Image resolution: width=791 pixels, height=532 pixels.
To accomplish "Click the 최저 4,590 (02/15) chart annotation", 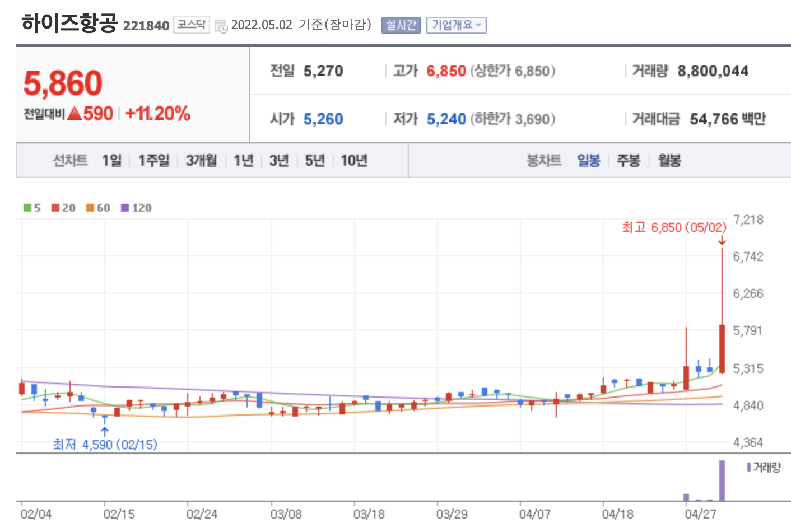I will tap(105, 445).
